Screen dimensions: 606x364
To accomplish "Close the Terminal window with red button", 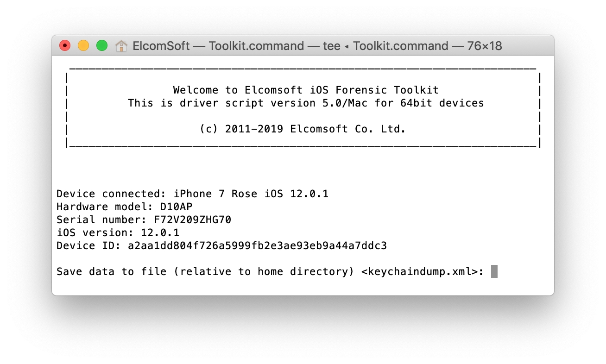I will (65, 46).
